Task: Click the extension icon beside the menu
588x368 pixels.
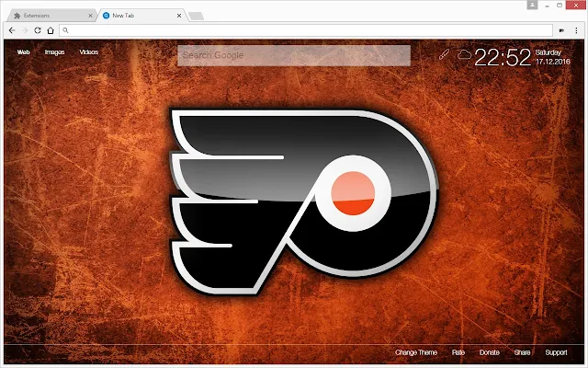Action: 561,30
